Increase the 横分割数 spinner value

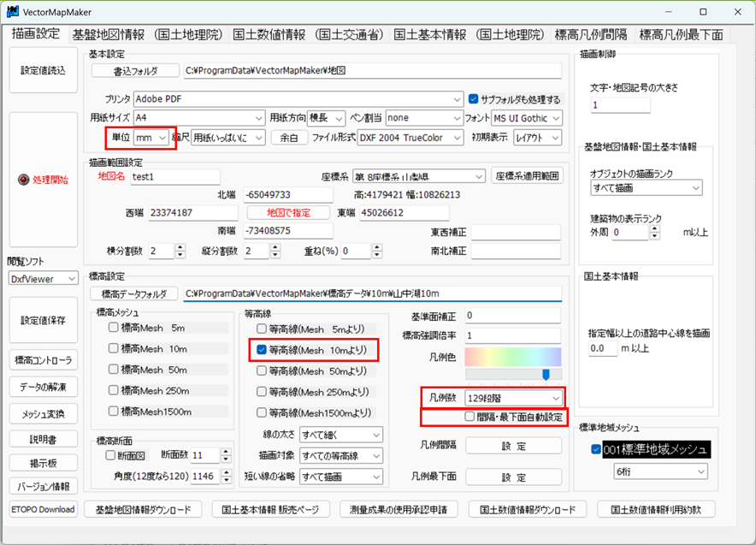point(180,247)
